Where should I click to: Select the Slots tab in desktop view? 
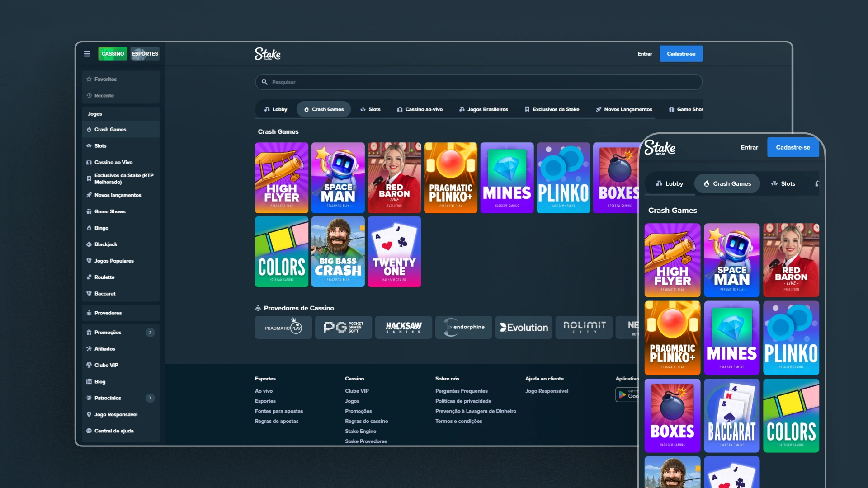(x=370, y=109)
